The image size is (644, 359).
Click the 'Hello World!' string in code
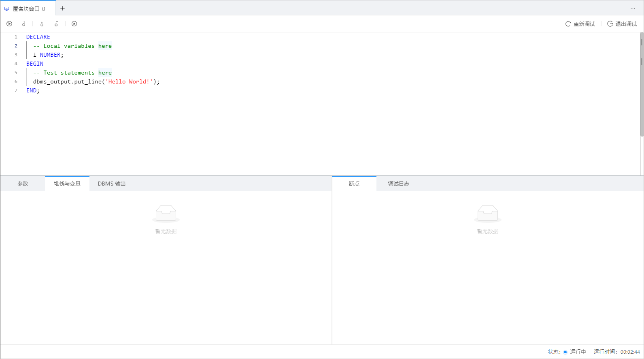(129, 81)
